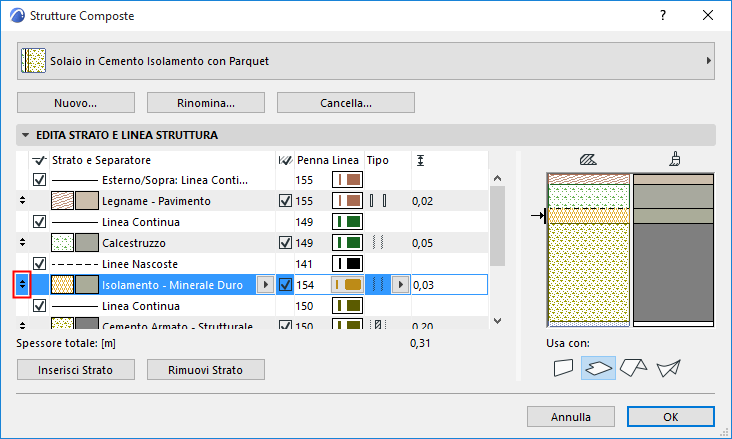Click the Rimuovi Strato button
The image size is (732, 439).
click(x=206, y=370)
